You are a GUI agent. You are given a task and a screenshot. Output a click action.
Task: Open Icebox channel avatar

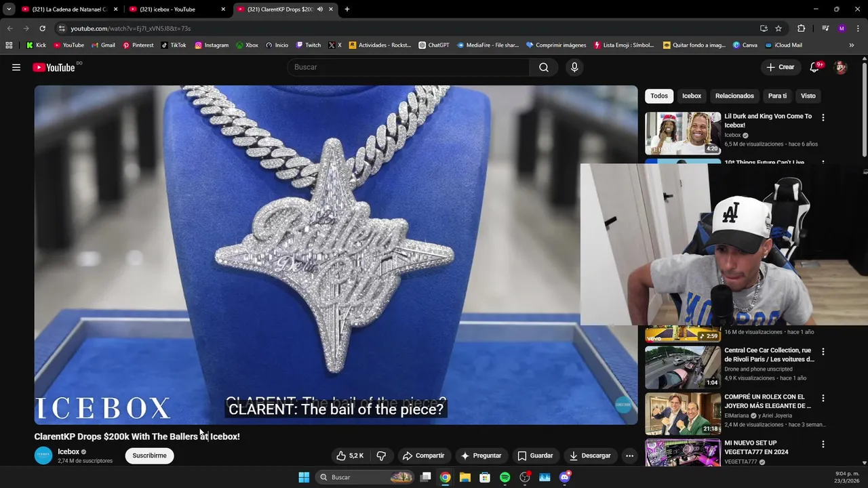point(43,455)
